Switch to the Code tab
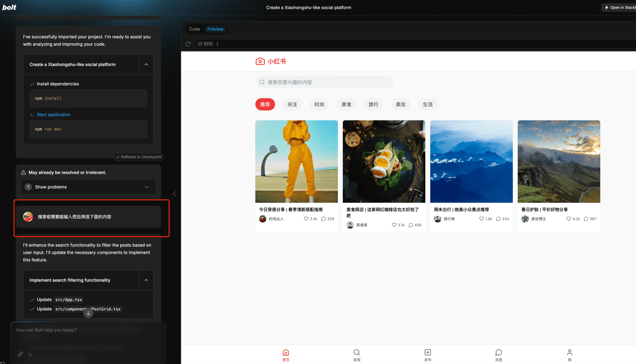The image size is (636, 364). pyautogui.click(x=194, y=29)
